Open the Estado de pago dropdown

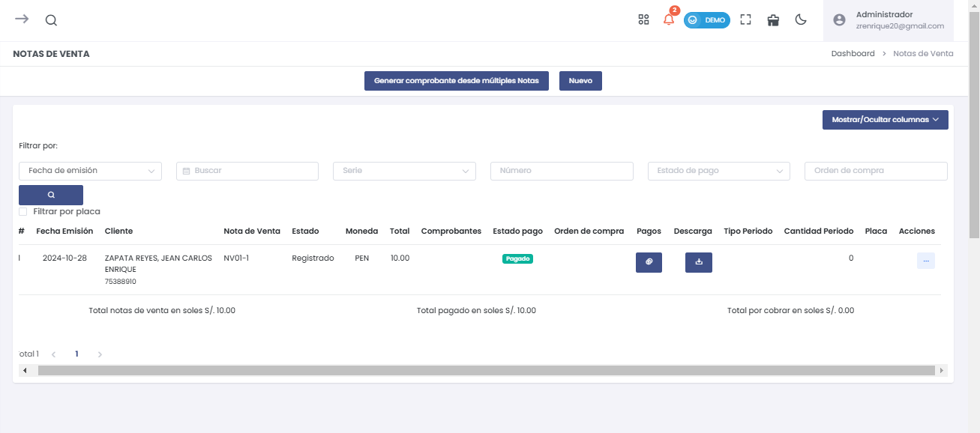[x=718, y=171]
